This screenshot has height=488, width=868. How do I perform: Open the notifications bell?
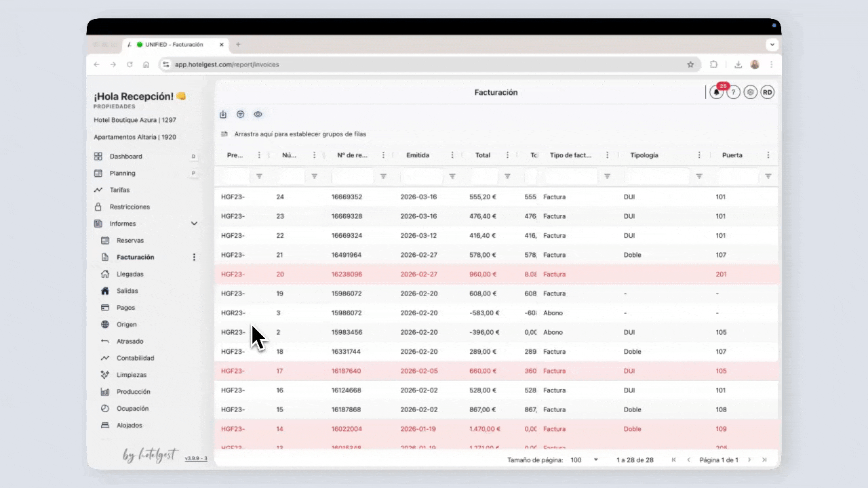(x=717, y=93)
